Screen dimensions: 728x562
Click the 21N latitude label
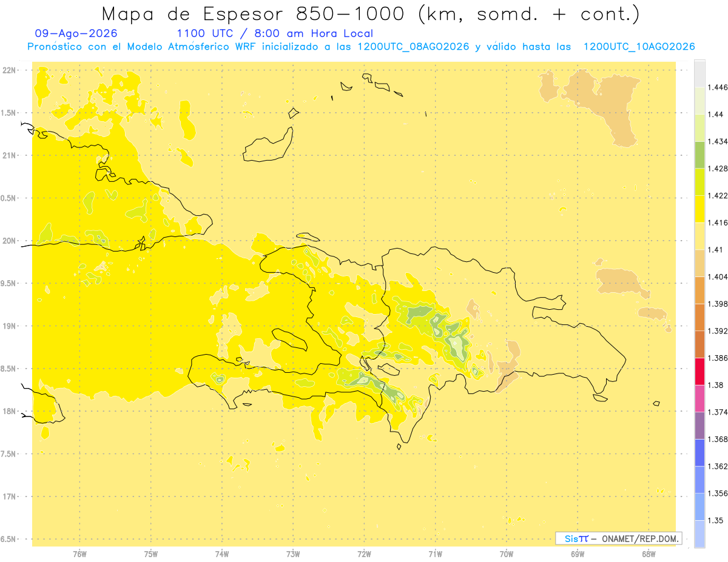coord(9,155)
